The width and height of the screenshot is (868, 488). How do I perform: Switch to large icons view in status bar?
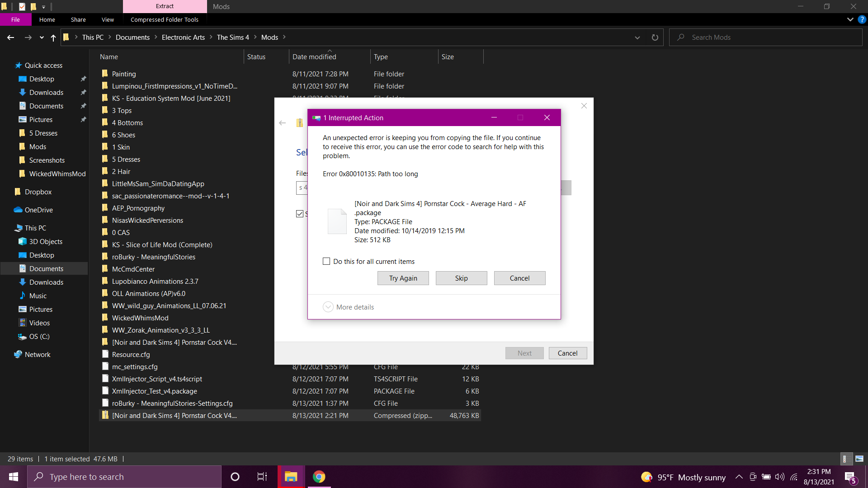[x=859, y=459]
